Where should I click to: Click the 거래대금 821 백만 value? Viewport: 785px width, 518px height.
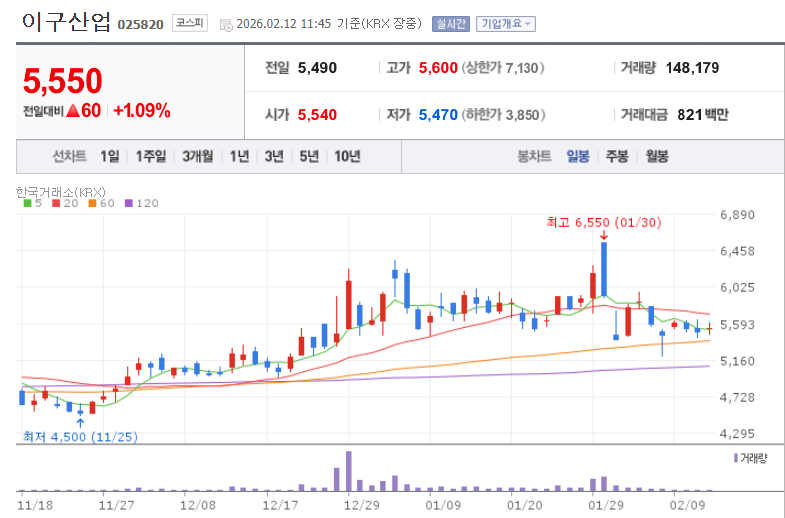tap(703, 115)
